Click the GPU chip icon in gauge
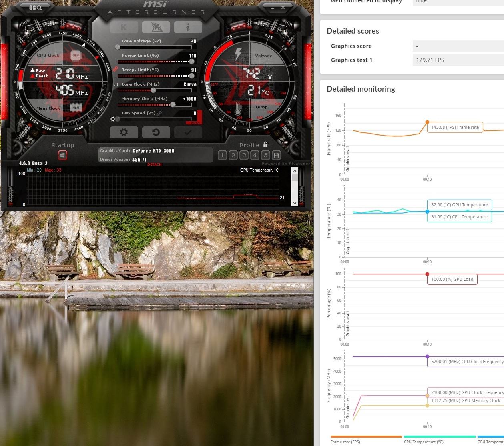 click(76, 56)
